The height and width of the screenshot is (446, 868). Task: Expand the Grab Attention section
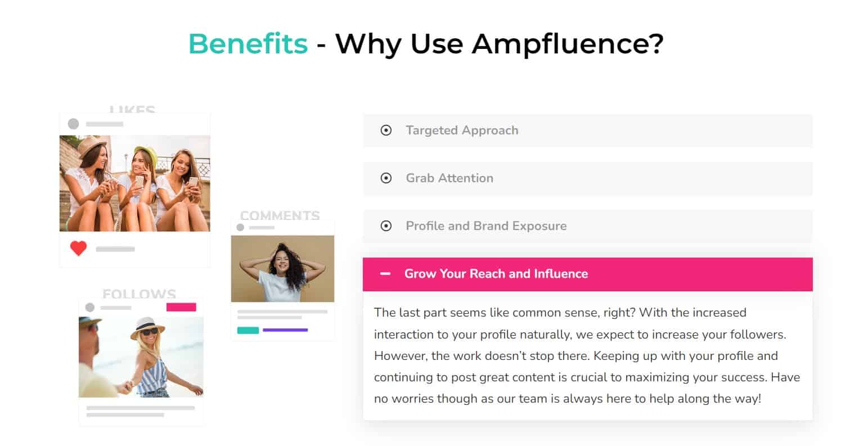tap(587, 178)
